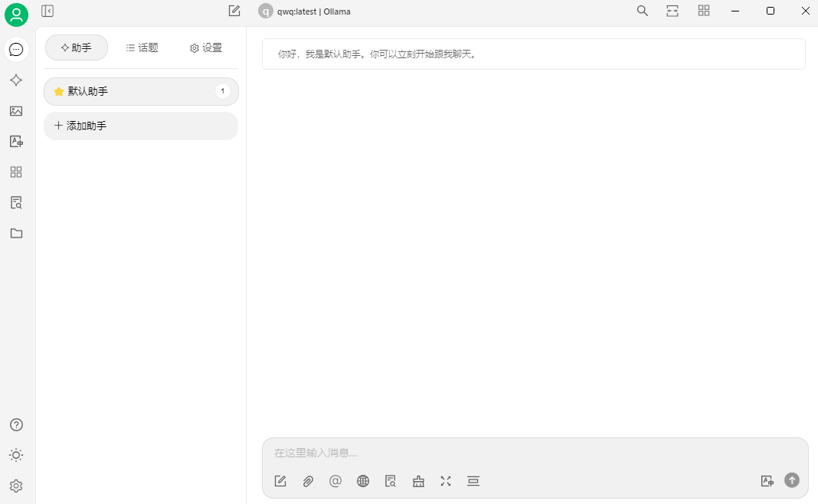
Task: Maximize the window
Action: (771, 11)
